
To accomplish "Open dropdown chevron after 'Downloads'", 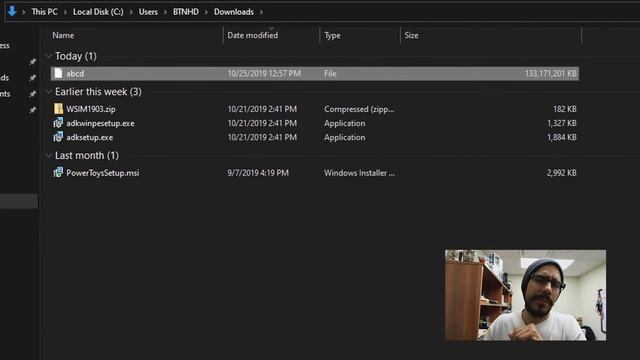I will point(261,12).
